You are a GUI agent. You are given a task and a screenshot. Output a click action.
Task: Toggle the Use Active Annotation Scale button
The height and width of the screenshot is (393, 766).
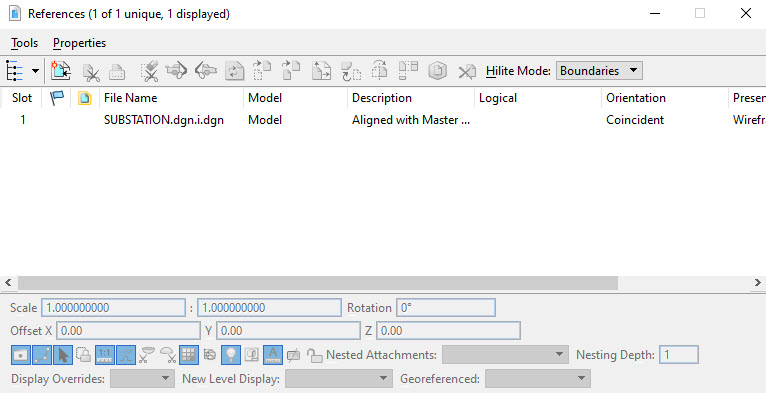click(x=273, y=355)
